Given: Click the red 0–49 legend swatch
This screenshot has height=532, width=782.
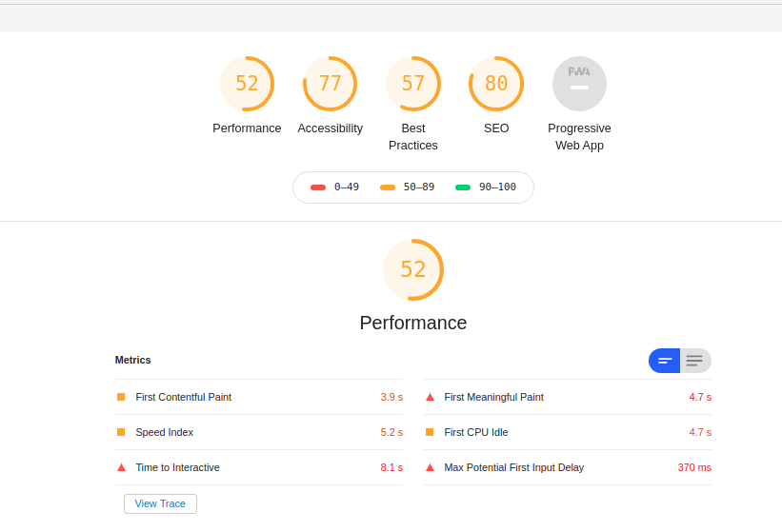Looking at the screenshot, I should point(318,187).
